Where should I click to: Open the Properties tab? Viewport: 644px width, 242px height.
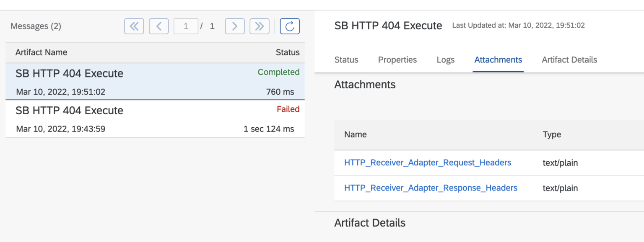click(x=397, y=60)
